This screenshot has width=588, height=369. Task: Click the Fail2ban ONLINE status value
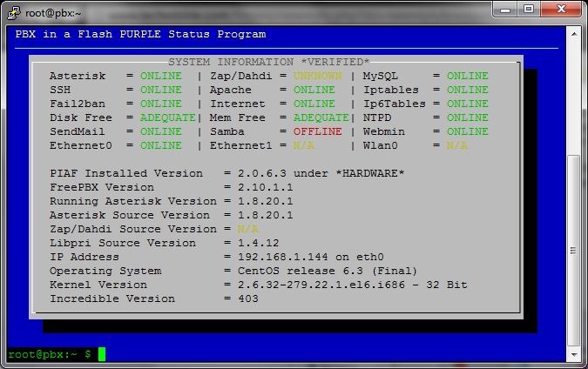pos(161,104)
